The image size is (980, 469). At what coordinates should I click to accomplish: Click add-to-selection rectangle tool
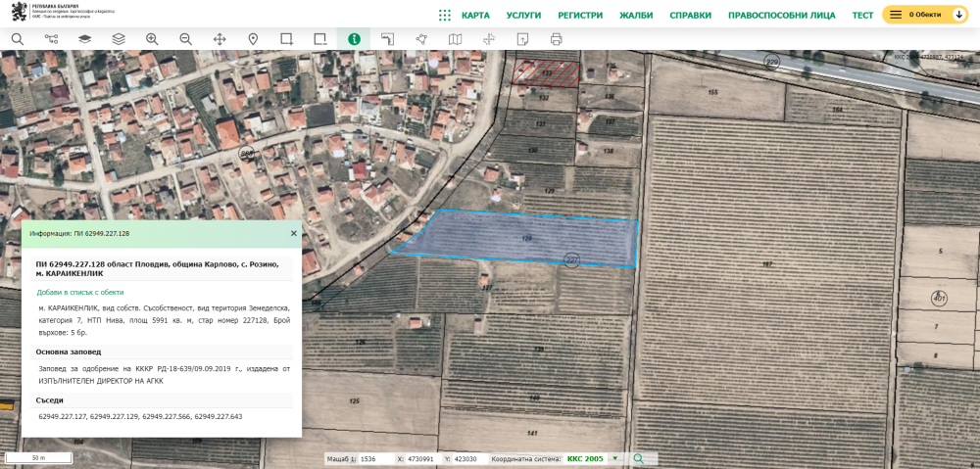coord(286,39)
